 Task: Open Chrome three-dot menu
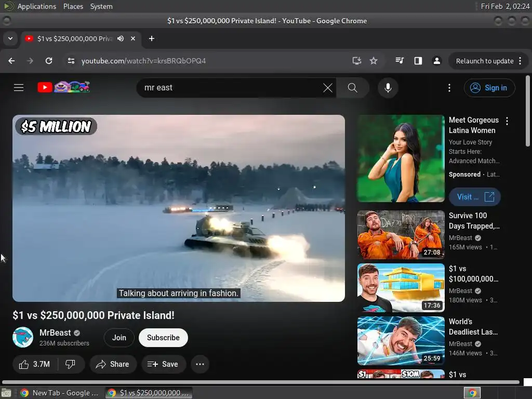[x=520, y=61]
